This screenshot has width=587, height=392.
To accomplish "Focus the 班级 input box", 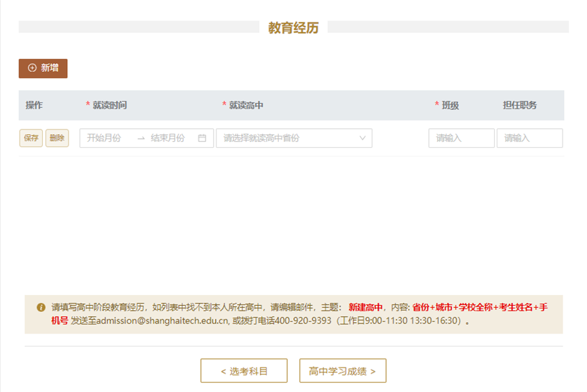I will coord(461,138).
